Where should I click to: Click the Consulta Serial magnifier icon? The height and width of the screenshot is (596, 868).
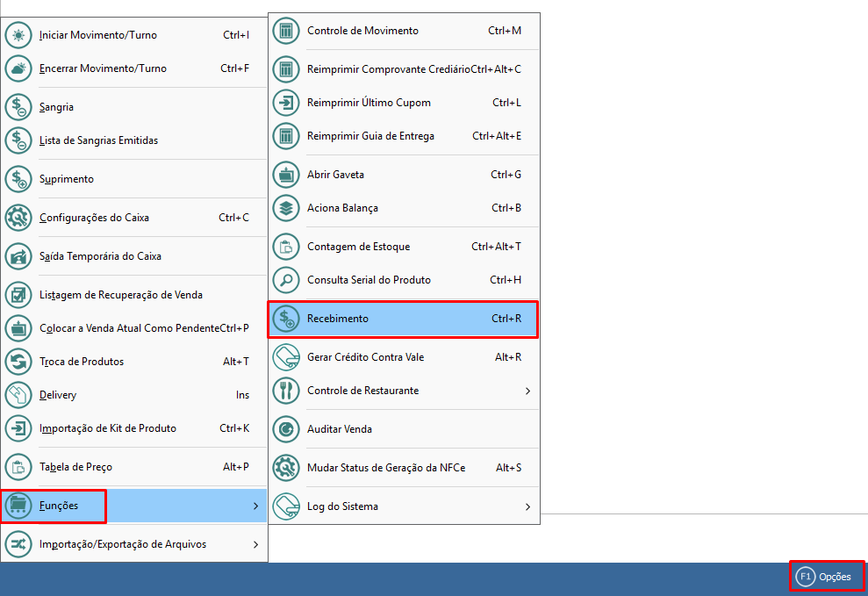(x=286, y=280)
